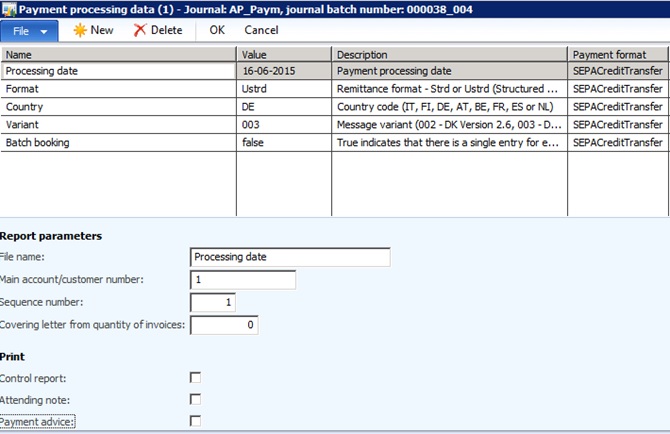
Task: Enable the Control report checkbox
Action: 196,377
